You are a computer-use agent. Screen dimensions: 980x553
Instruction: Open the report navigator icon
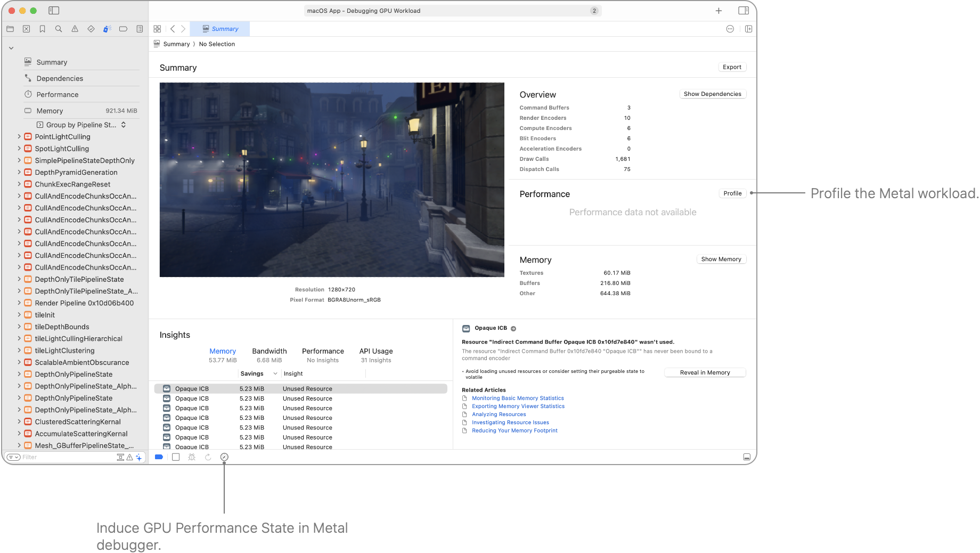[140, 29]
